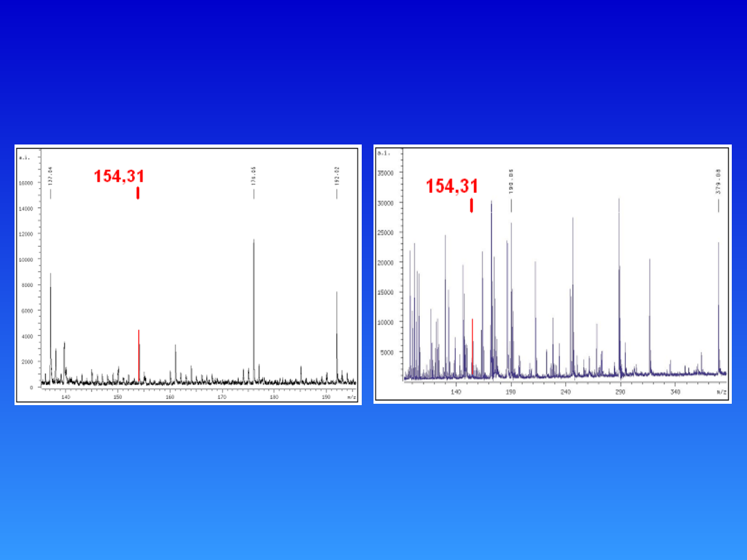
Task: Click the 340 x-axis tick in right chart
Action: point(675,392)
